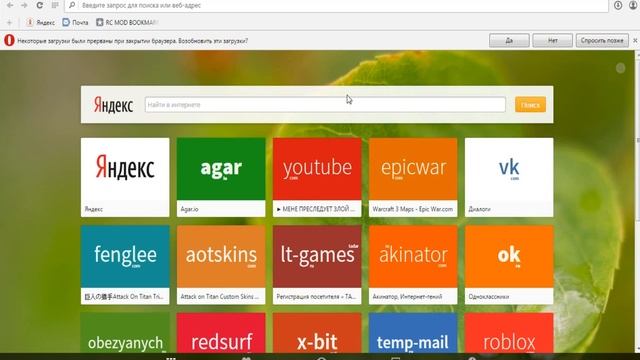
Task: Open the temp-mail speed dial tile
Action: coord(413,333)
